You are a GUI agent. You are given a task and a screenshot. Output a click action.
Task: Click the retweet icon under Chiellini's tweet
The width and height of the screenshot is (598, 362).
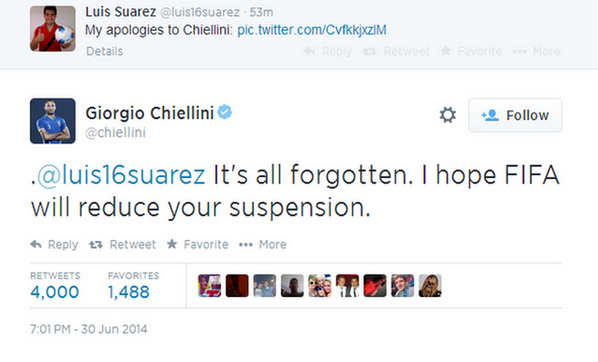point(96,245)
